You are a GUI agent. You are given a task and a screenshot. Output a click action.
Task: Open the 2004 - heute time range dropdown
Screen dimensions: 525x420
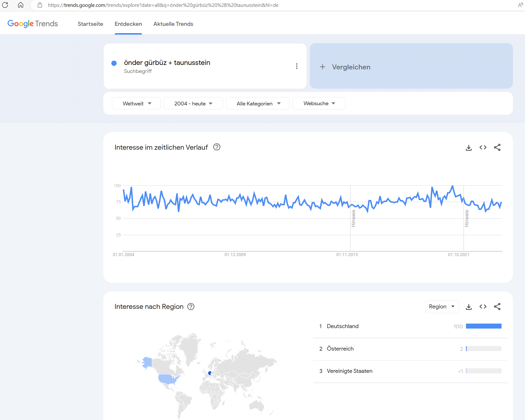(193, 104)
